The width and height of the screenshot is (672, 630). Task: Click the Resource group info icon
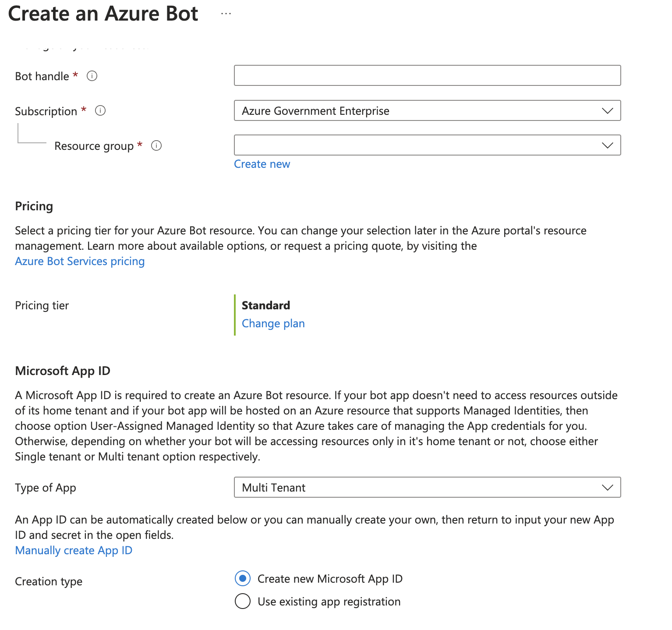coord(156,145)
